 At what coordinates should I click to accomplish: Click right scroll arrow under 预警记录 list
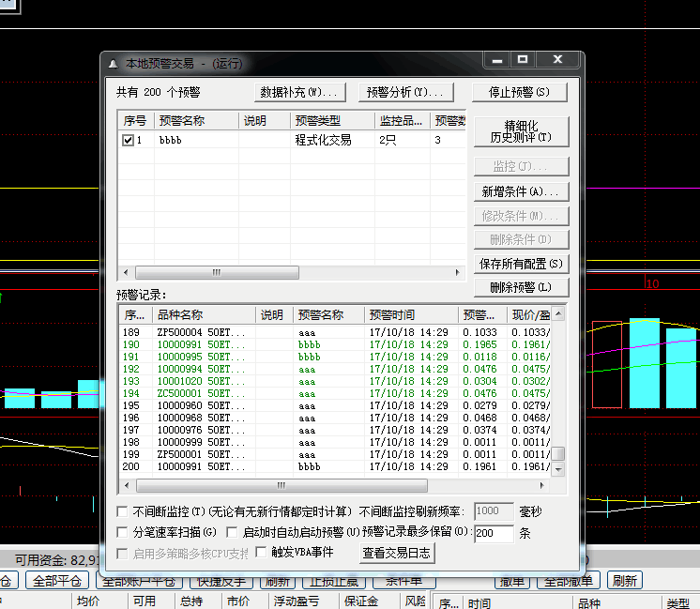(545, 486)
